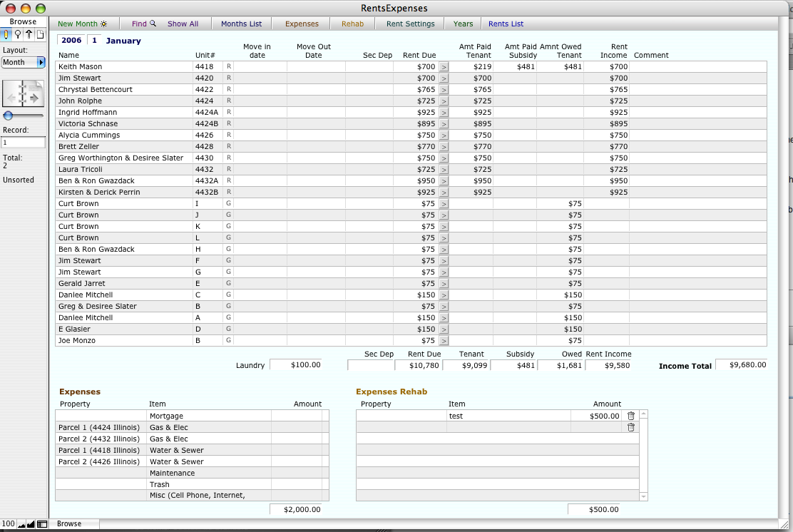Click the $1,681 Owed total field
This screenshot has height=532, width=793.
point(561,365)
